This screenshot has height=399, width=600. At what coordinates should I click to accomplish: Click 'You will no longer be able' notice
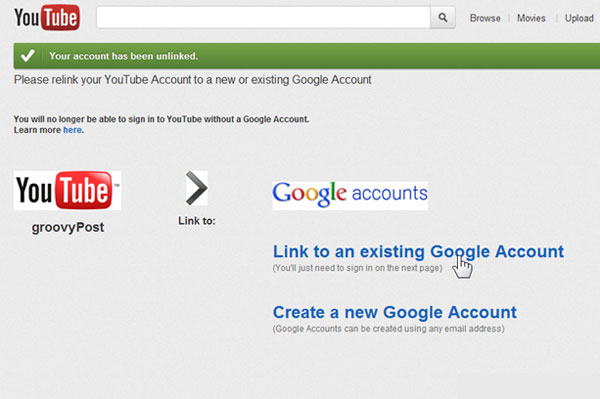161,119
